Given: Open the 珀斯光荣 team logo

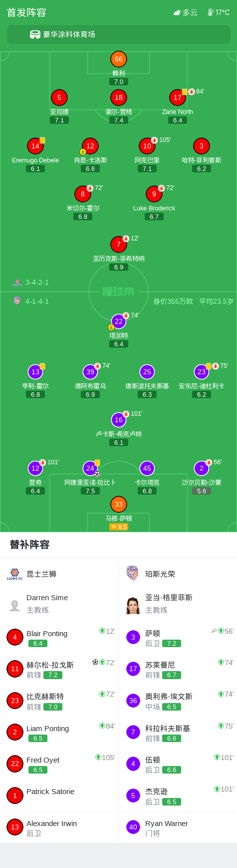Looking at the screenshot, I should pos(133,574).
